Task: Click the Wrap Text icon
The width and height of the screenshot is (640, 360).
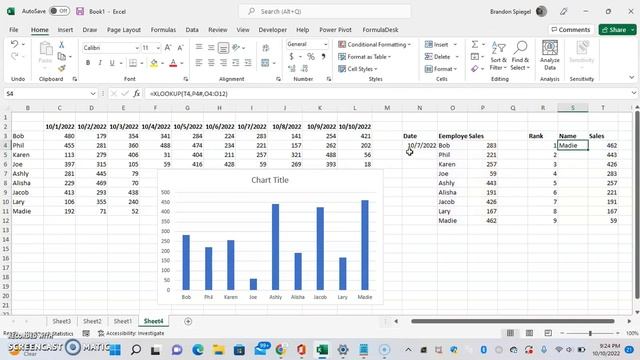Action: click(x=266, y=48)
